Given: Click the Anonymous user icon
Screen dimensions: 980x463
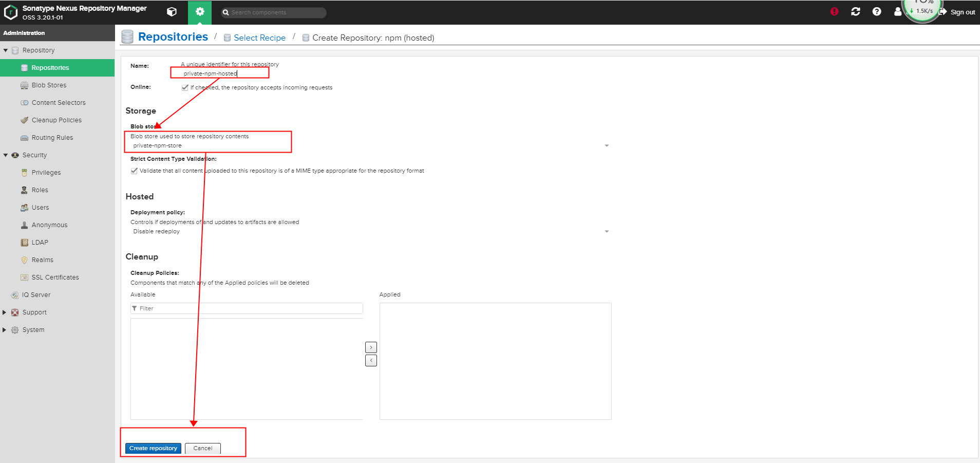Looking at the screenshot, I should click(x=24, y=225).
